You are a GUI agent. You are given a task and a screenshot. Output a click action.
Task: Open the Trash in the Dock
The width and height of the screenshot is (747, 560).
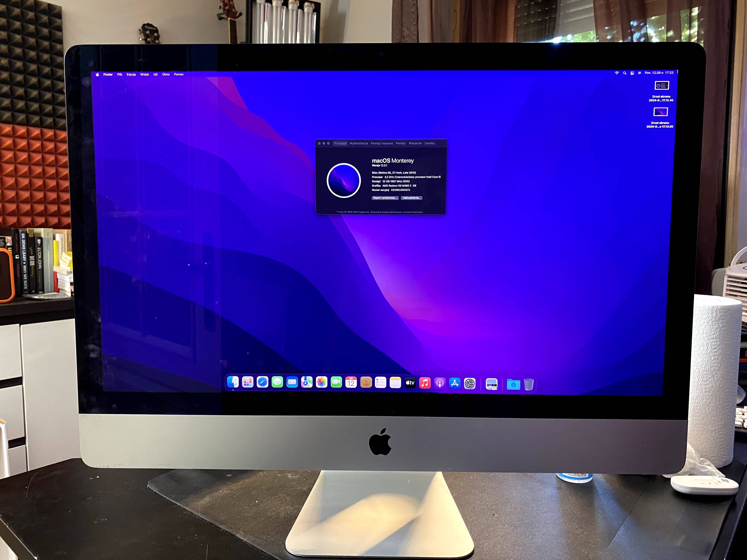(529, 384)
